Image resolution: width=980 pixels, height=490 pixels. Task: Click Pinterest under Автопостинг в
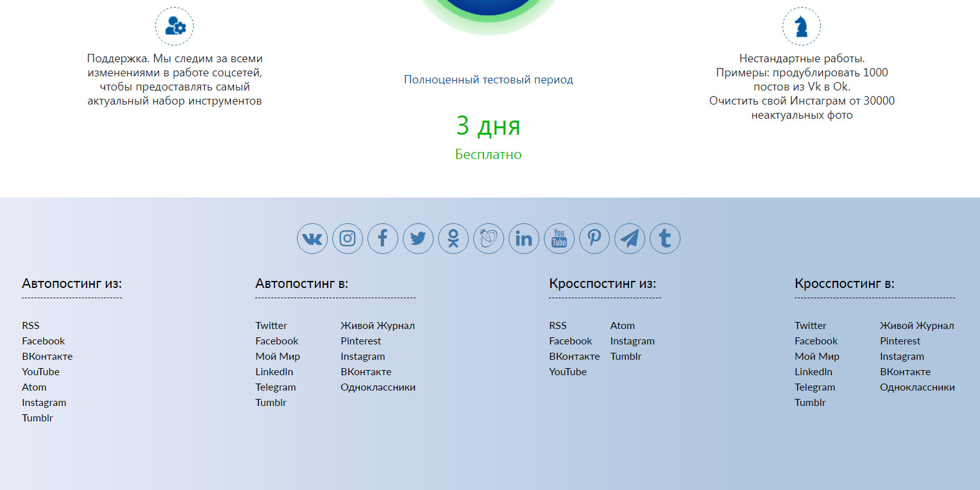click(361, 341)
